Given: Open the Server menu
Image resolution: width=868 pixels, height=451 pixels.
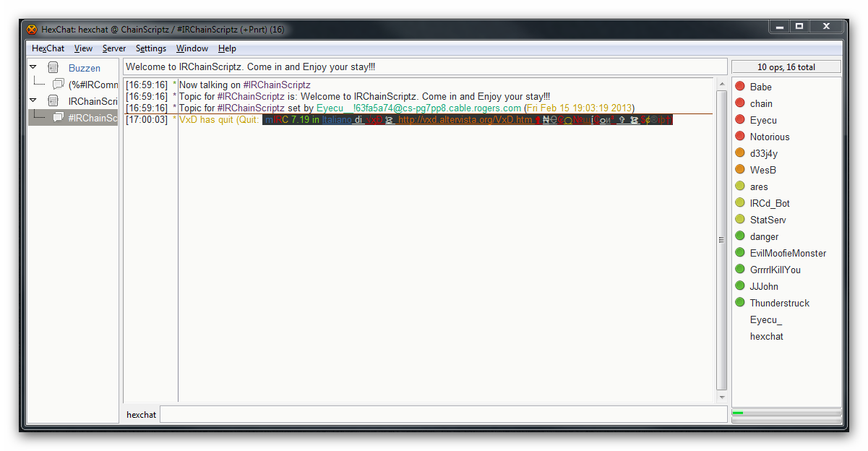Looking at the screenshot, I should [x=114, y=48].
